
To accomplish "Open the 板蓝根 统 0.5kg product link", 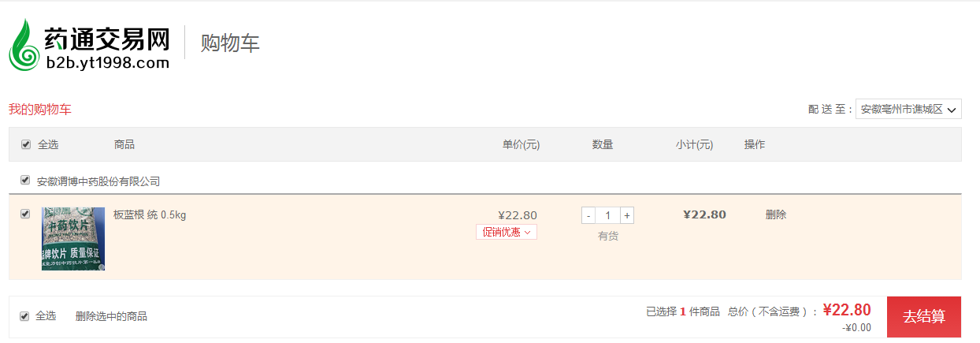I will [x=150, y=214].
